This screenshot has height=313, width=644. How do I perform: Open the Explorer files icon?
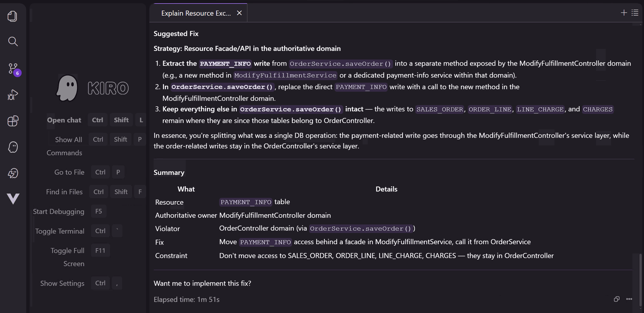point(13,16)
